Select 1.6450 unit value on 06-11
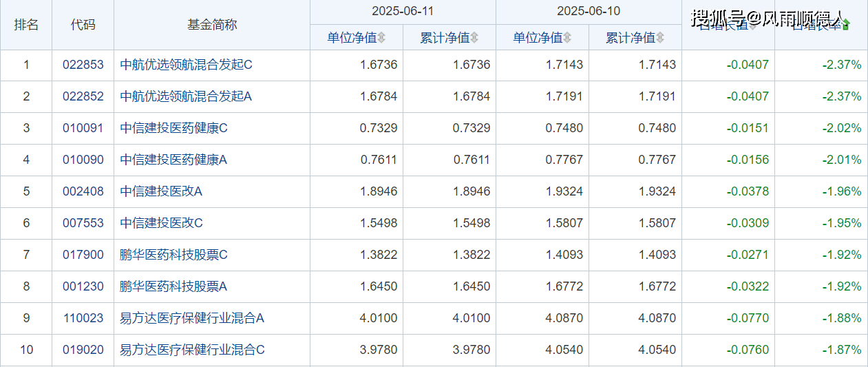Viewport: 868px width, 367px height. click(x=379, y=286)
